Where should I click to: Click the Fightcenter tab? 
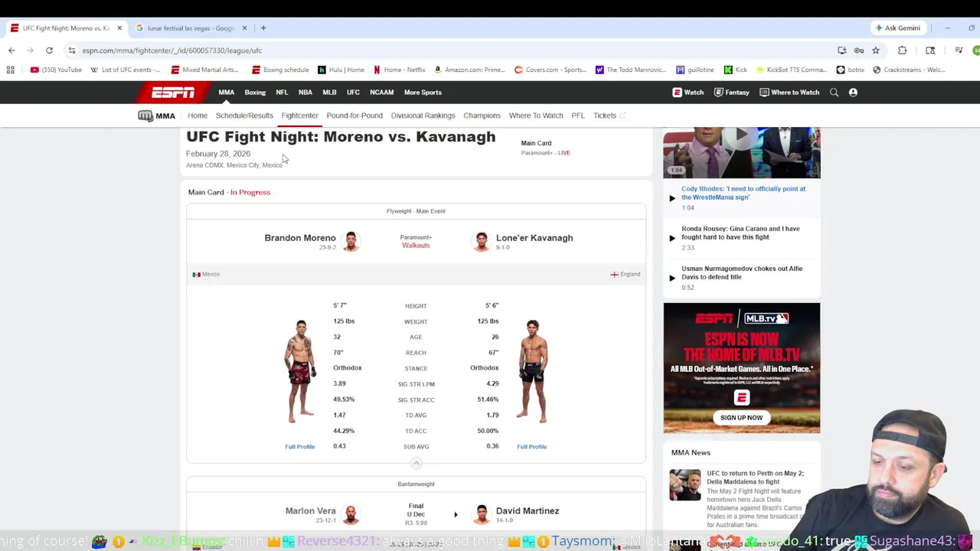coord(299,116)
